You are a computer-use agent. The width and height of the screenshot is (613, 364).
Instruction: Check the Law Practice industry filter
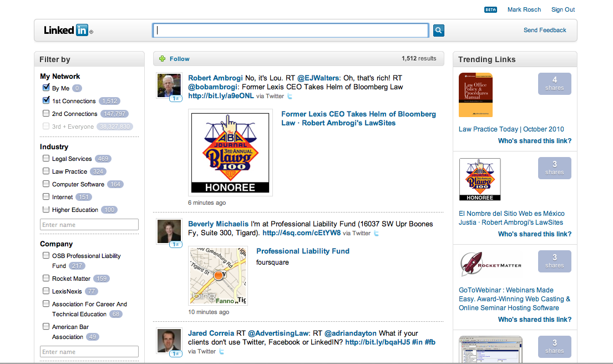click(46, 171)
